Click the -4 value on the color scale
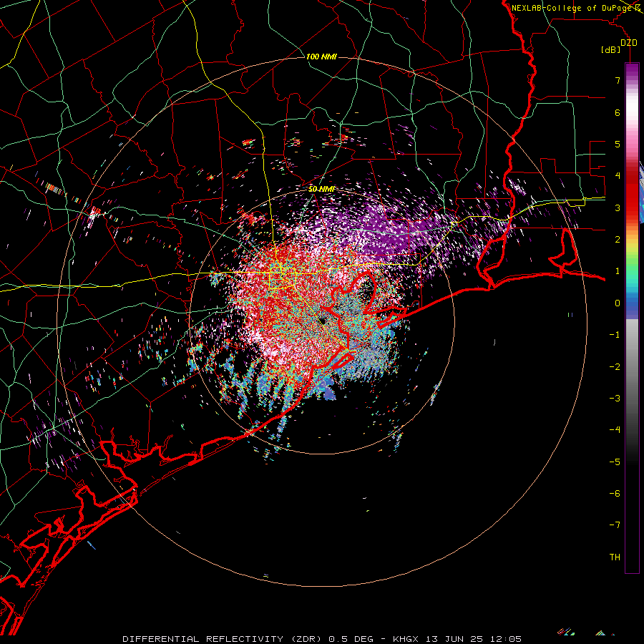Image resolution: width=644 pixels, height=644 pixels. pos(615,430)
